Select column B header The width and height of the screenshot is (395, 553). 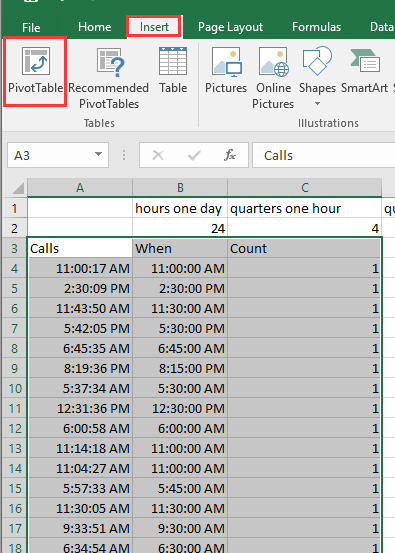pos(180,188)
